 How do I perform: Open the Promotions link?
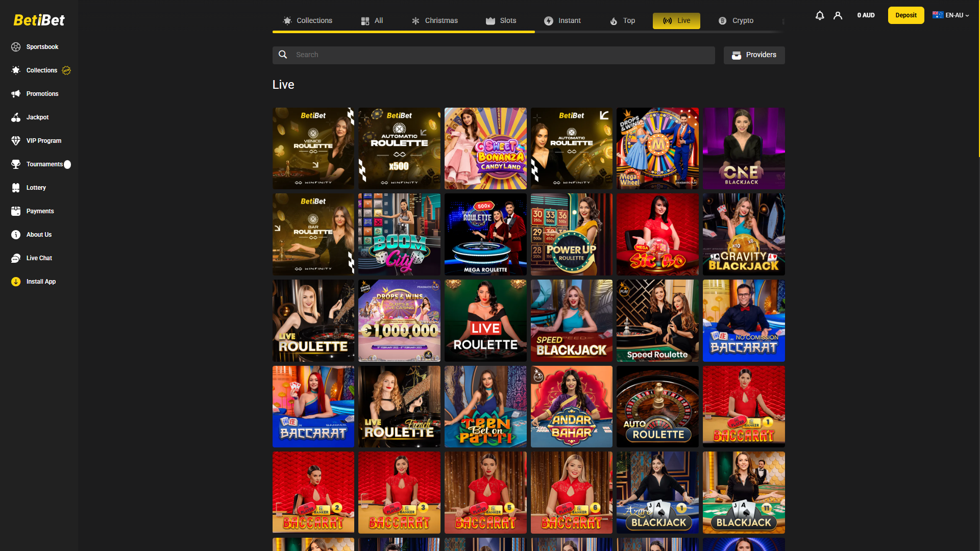[42, 94]
